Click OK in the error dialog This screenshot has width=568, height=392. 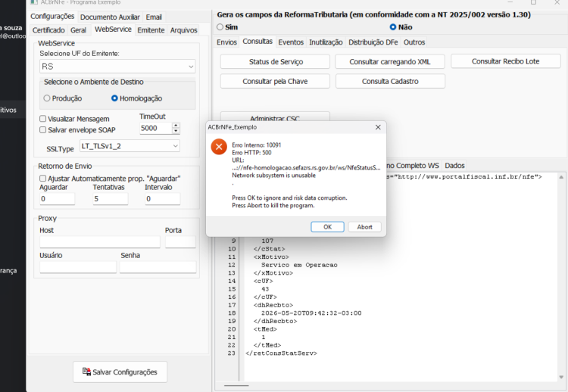tap(327, 227)
